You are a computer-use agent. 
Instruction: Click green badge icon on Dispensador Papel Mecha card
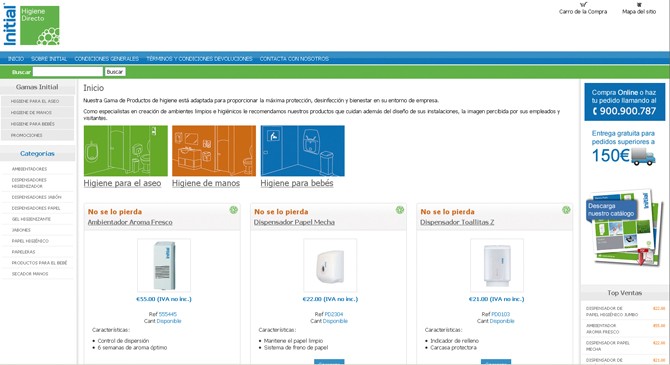[400, 210]
